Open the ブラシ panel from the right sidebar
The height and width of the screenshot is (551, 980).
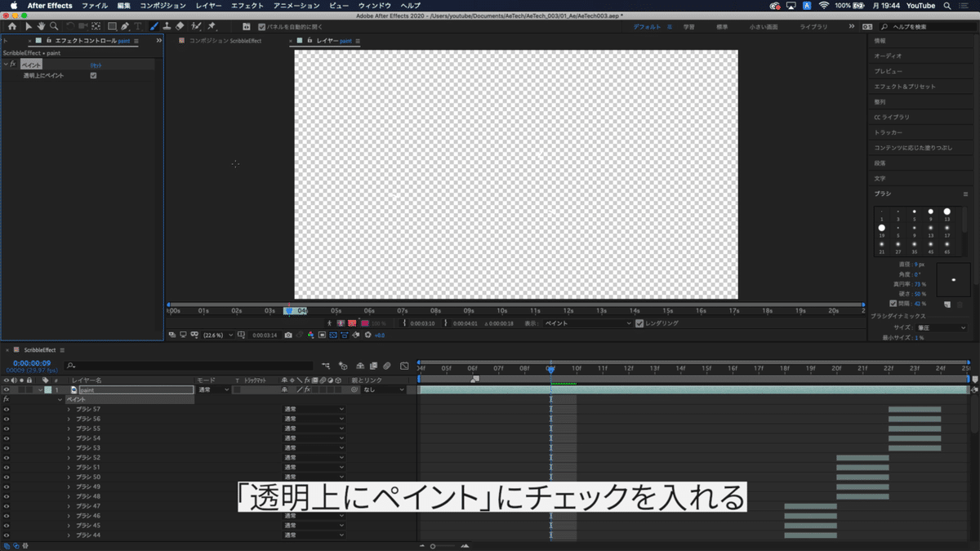point(884,193)
